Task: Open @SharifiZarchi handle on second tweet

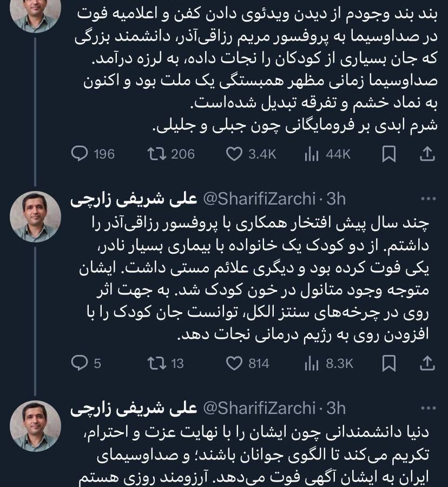Action: coord(259,199)
